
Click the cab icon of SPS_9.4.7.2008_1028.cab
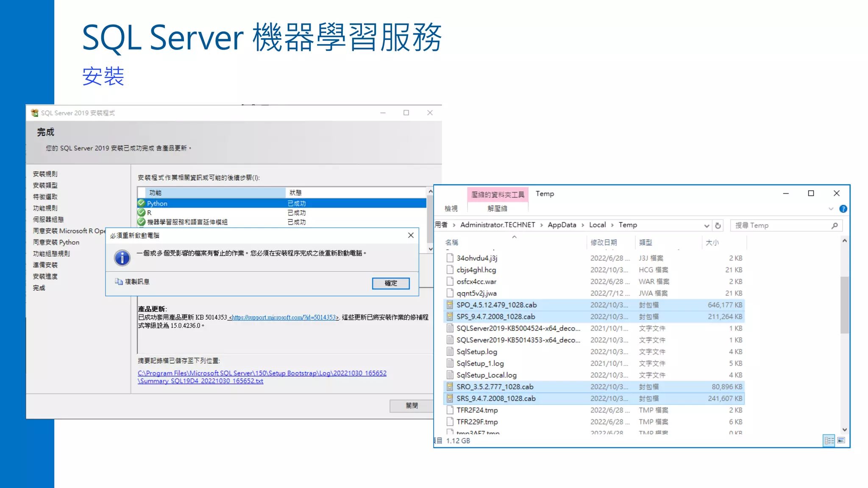point(450,317)
